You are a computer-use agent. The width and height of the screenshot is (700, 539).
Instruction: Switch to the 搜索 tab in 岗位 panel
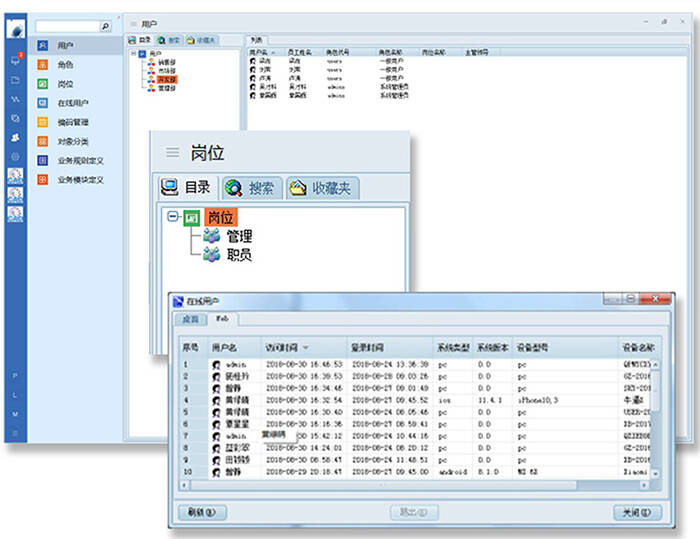point(250,188)
